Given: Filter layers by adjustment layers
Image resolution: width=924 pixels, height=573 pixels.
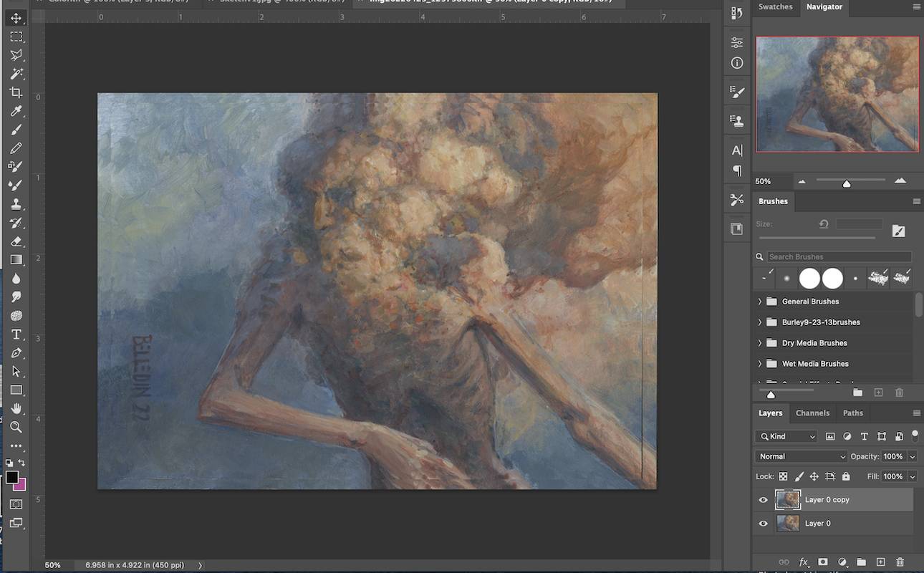Looking at the screenshot, I should coord(847,436).
